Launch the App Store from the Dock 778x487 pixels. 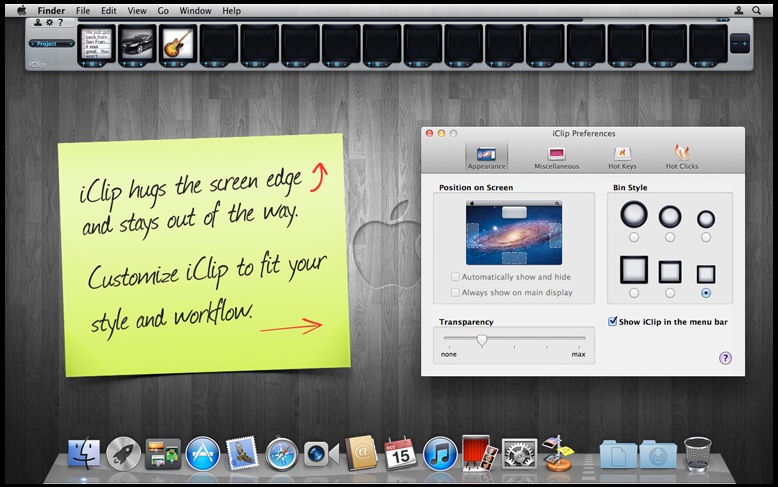(x=202, y=453)
